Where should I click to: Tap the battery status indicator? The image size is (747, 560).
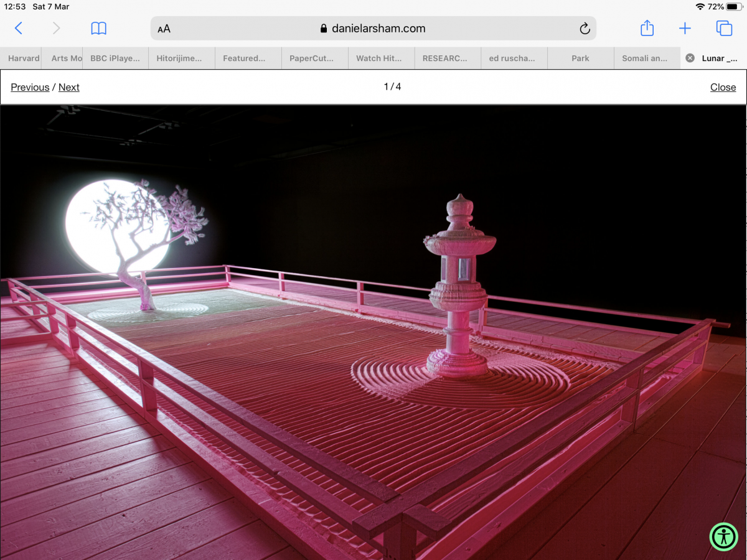(x=732, y=7)
